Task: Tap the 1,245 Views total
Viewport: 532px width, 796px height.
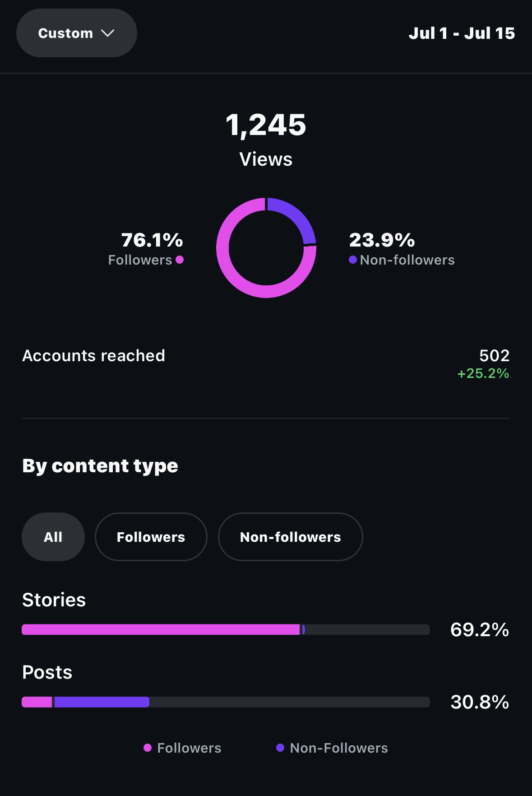Action: pyautogui.click(x=266, y=125)
